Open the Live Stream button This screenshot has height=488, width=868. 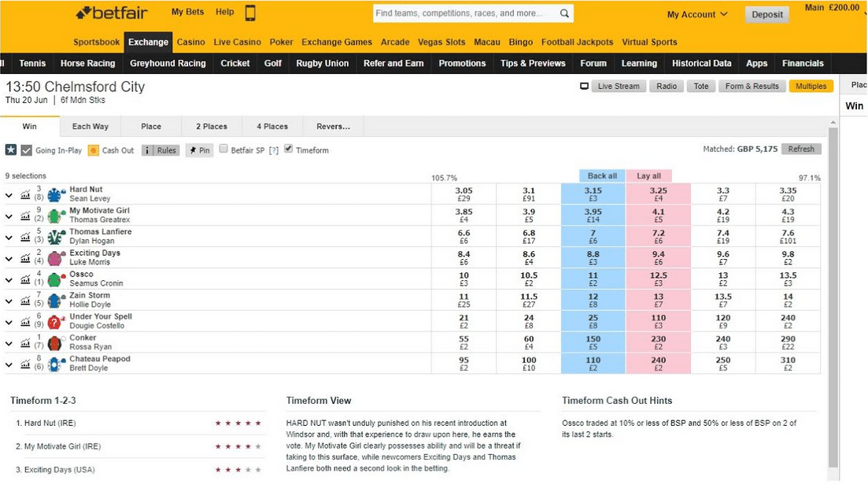(619, 86)
